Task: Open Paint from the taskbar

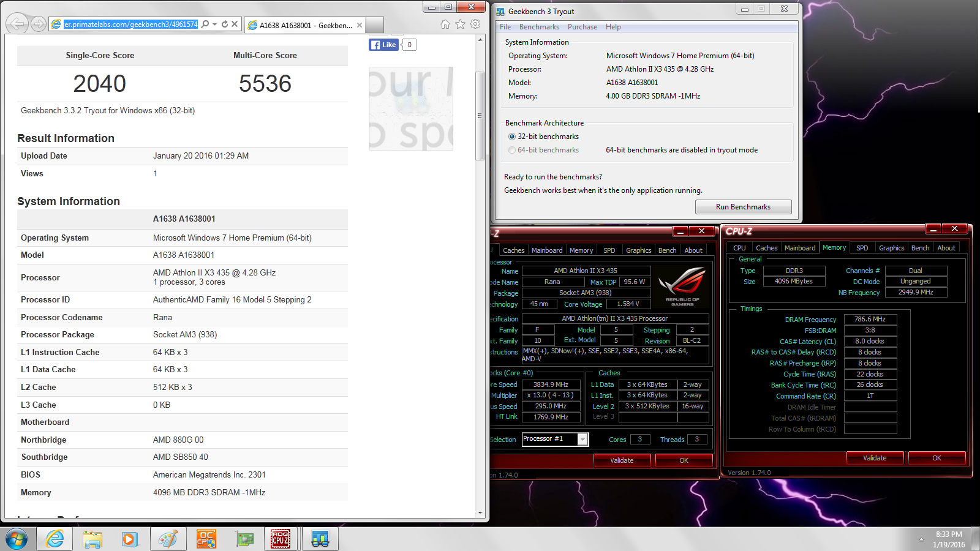Action: pos(167,539)
